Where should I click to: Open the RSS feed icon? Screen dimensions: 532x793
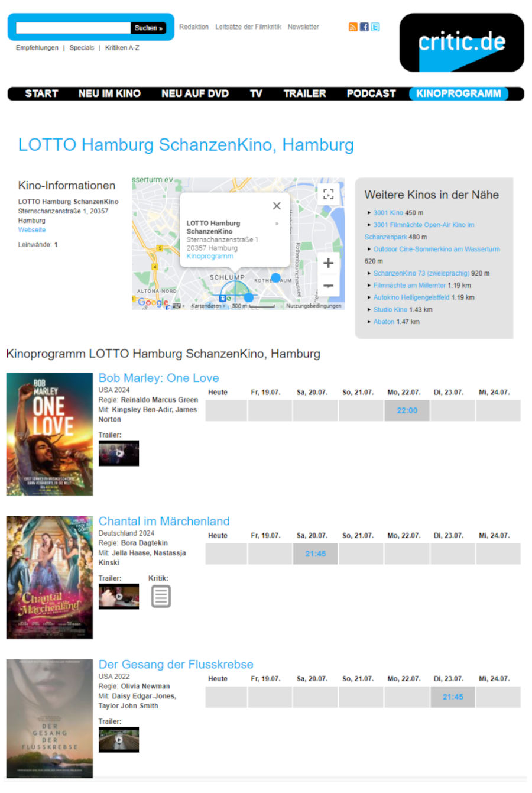click(x=353, y=27)
